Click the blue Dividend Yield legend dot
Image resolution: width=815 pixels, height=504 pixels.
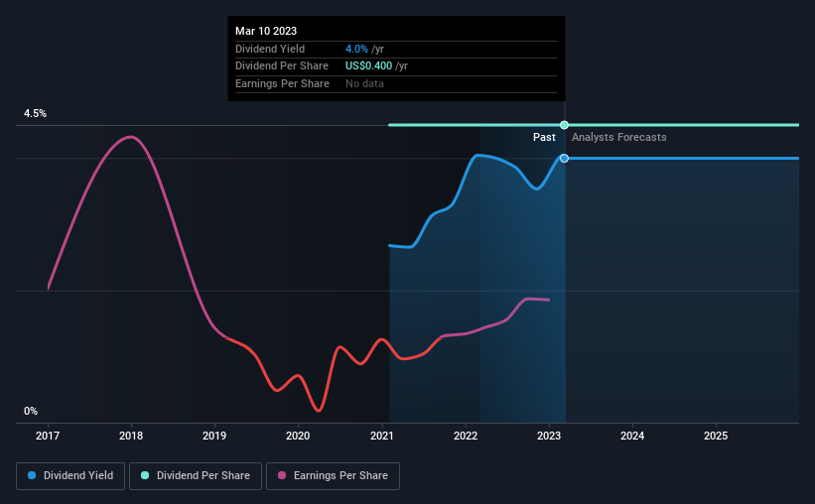click(x=32, y=475)
